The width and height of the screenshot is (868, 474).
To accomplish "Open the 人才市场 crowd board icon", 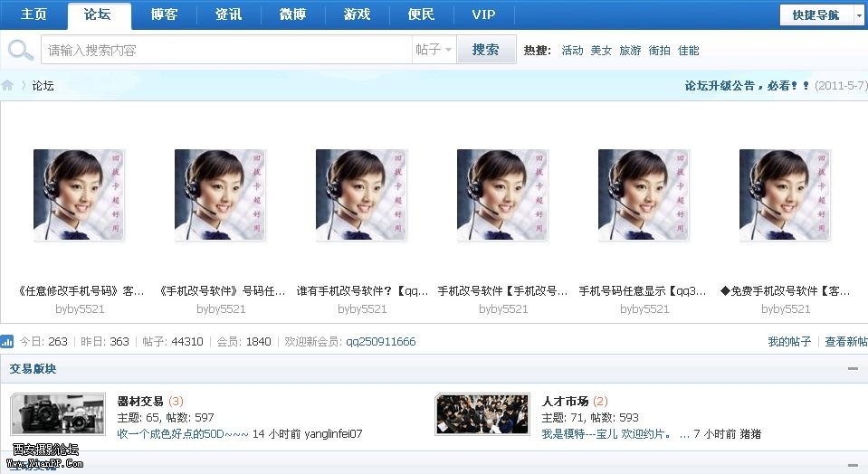I will pyautogui.click(x=482, y=413).
